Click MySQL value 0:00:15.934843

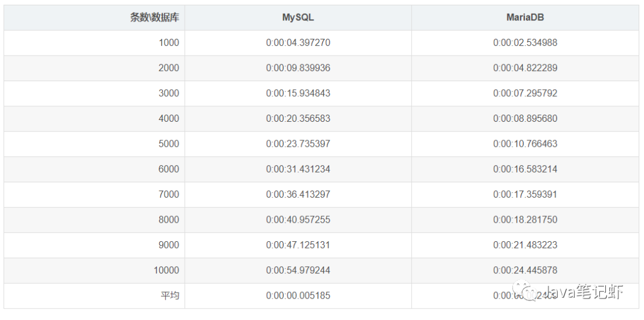click(298, 93)
